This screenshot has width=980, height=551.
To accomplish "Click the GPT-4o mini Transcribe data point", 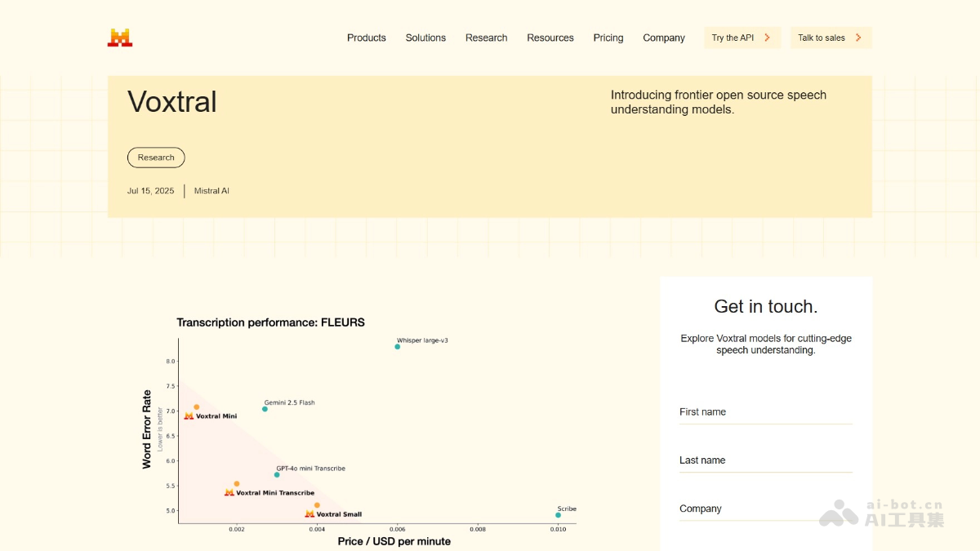I will click(x=277, y=474).
